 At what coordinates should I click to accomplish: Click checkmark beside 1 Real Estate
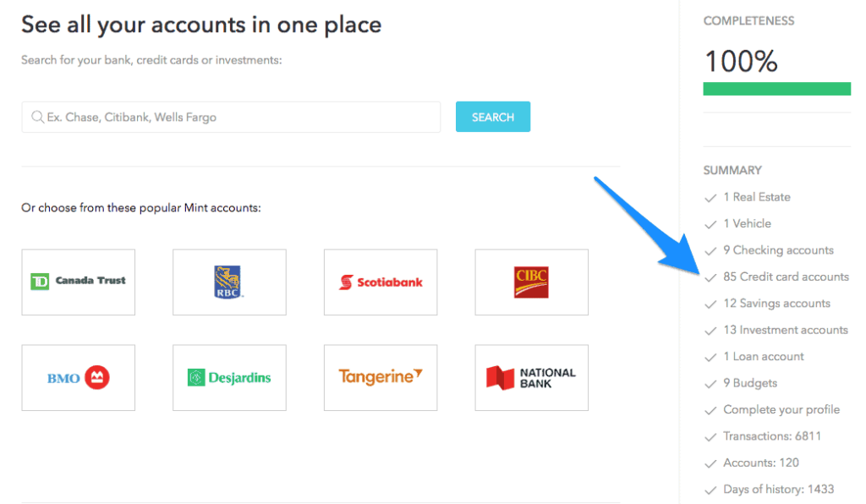(x=710, y=198)
